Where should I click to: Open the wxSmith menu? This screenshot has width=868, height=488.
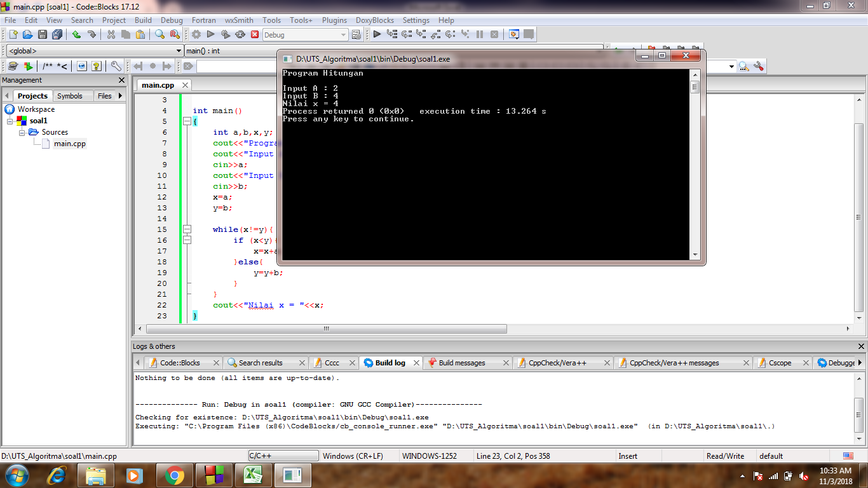coord(238,20)
